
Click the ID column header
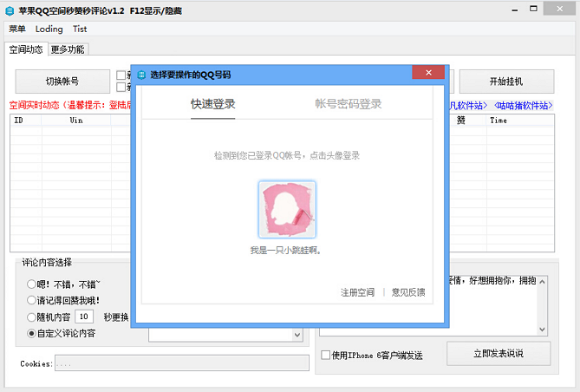(x=26, y=121)
